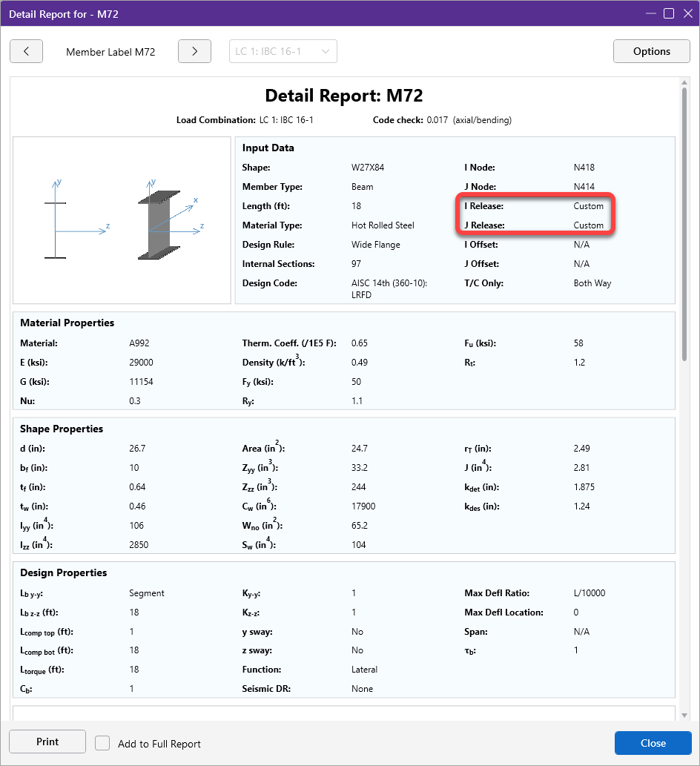
Task: Click the I Release Custom value
Action: (588, 206)
